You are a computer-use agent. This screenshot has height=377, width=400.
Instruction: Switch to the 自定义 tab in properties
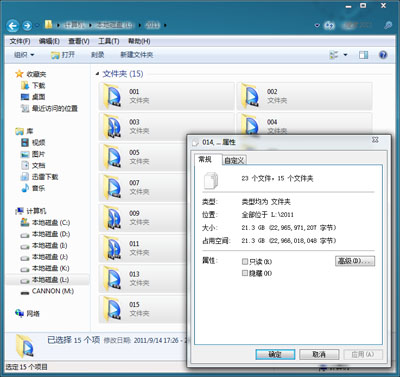click(234, 160)
